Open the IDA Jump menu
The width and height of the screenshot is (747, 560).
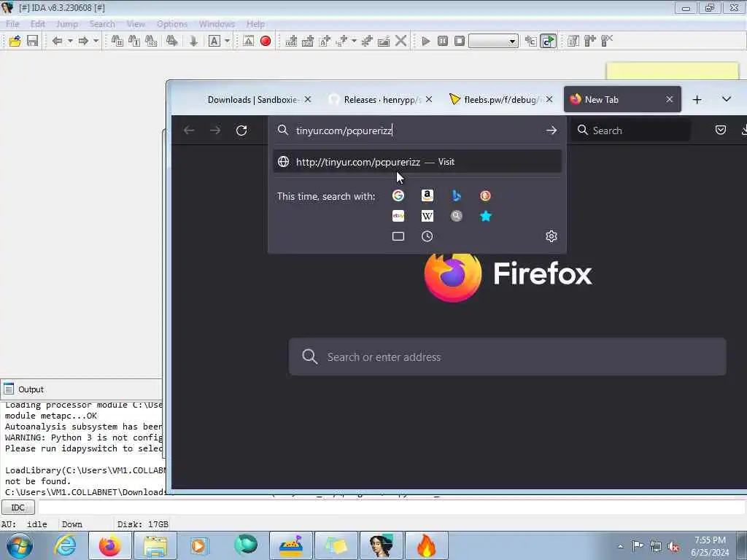[66, 24]
